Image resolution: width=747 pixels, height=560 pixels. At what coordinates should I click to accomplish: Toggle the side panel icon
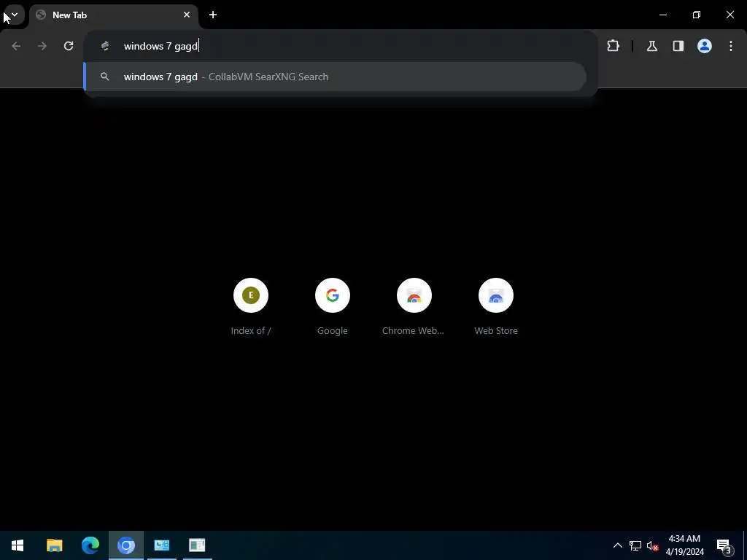point(678,46)
